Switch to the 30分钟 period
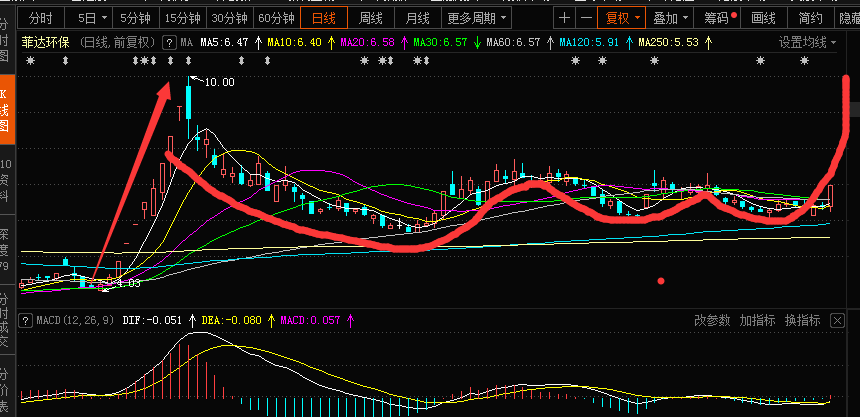 pyautogui.click(x=230, y=18)
